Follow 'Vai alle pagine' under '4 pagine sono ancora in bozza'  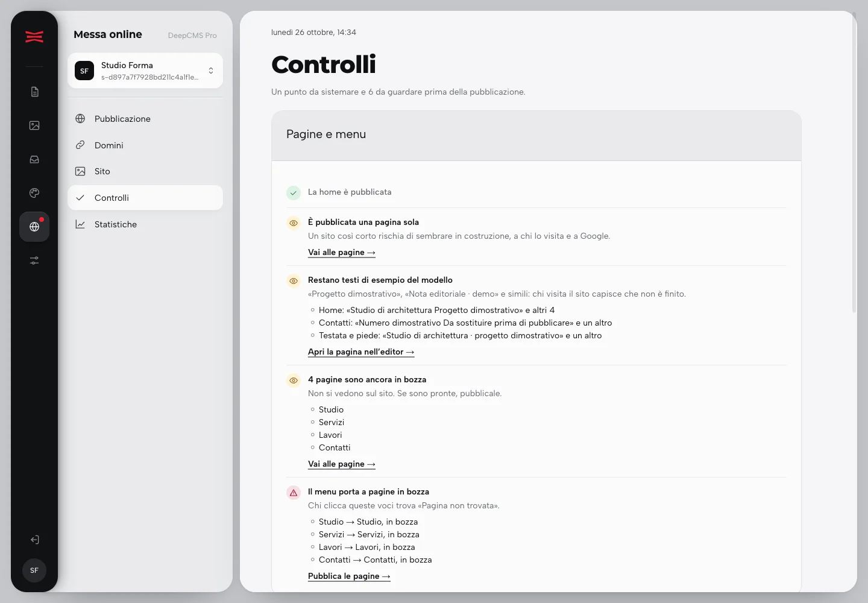tap(342, 464)
